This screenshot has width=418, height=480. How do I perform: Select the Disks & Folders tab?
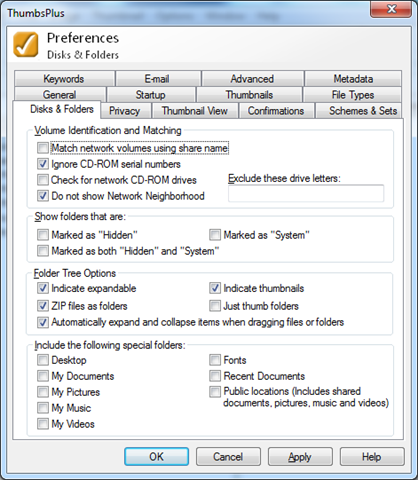[57, 109]
